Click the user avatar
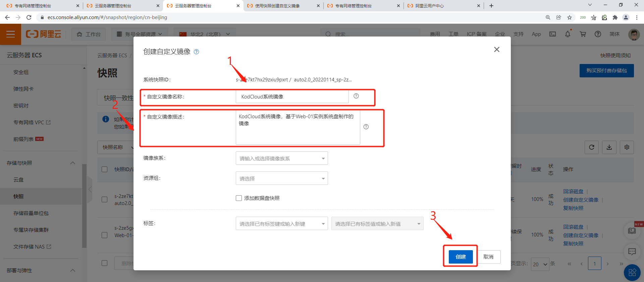644x282 pixels. pos(634,34)
